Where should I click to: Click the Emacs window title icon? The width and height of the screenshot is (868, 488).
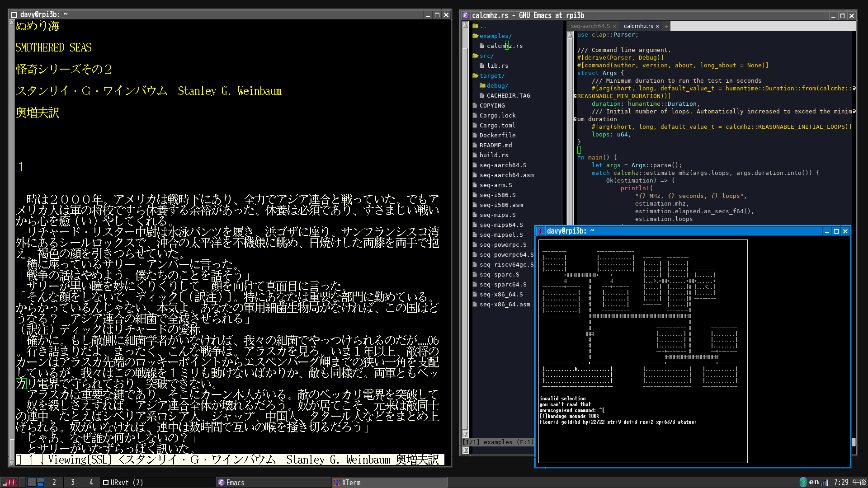466,15
